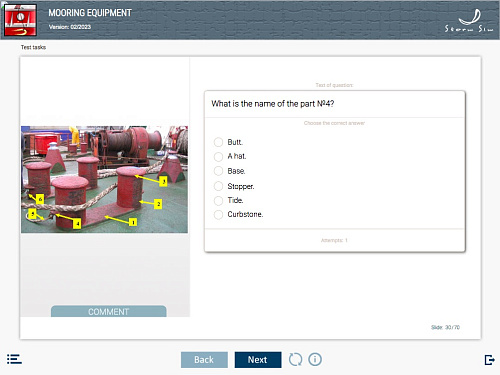Go Back to previous slide
500x375 pixels.
point(204,360)
